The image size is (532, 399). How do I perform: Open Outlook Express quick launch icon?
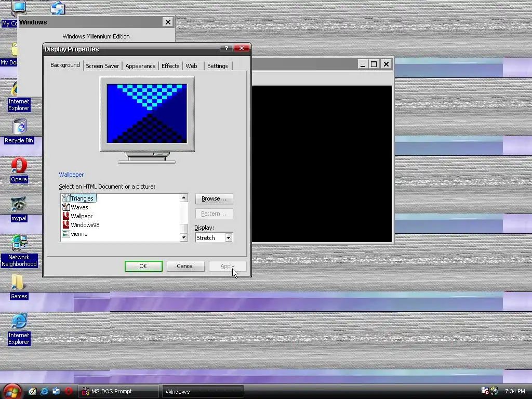[x=56, y=391]
